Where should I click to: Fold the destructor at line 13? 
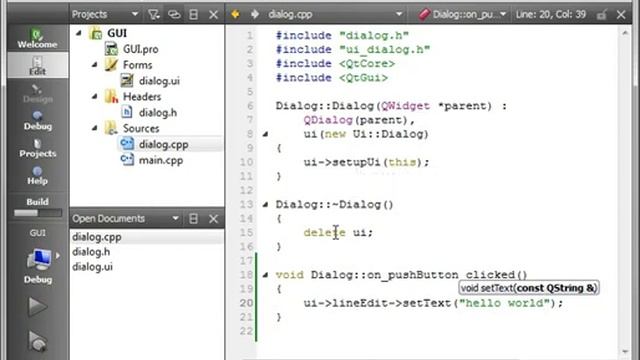pyautogui.click(x=265, y=204)
